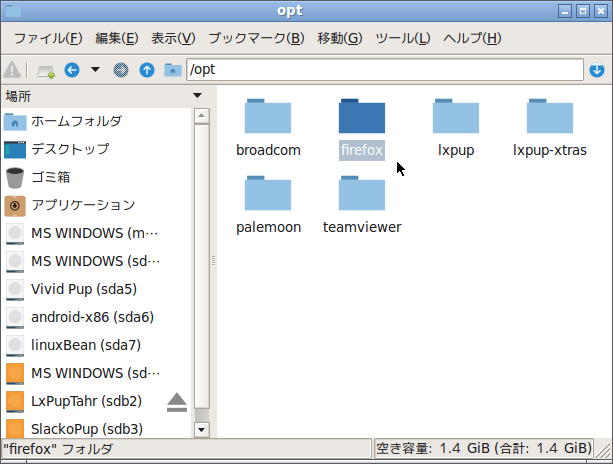
Task: Select the broadcom folder icon
Action: [x=268, y=116]
